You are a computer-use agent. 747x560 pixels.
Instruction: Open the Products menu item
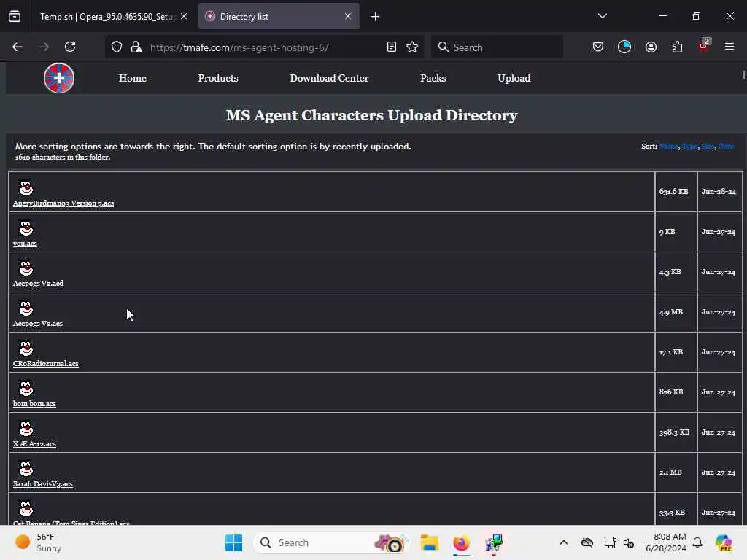tap(217, 78)
